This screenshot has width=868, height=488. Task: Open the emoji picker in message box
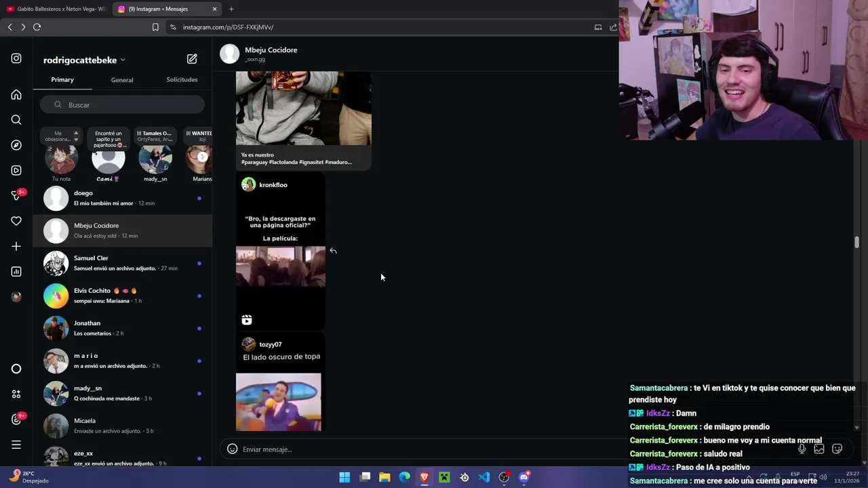pyautogui.click(x=232, y=449)
